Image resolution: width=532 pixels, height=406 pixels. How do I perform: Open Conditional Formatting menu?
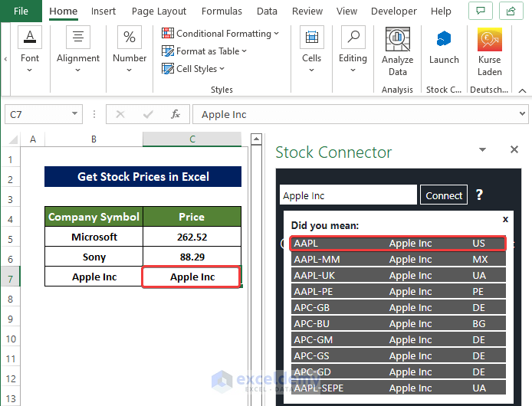pos(220,34)
